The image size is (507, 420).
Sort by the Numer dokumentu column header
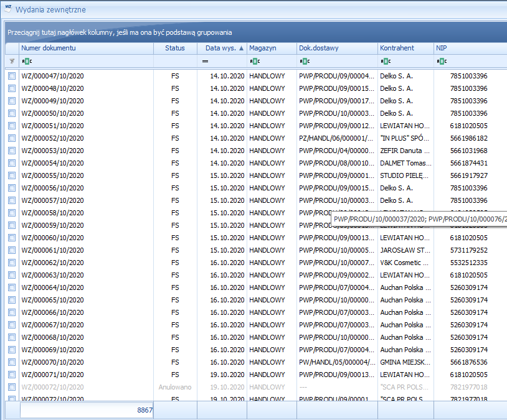pos(87,48)
